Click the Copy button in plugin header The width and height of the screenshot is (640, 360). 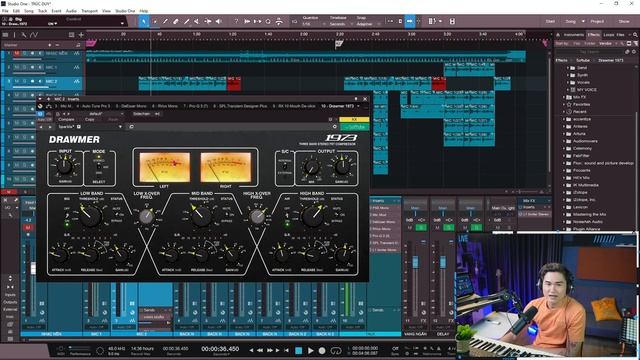90,120
